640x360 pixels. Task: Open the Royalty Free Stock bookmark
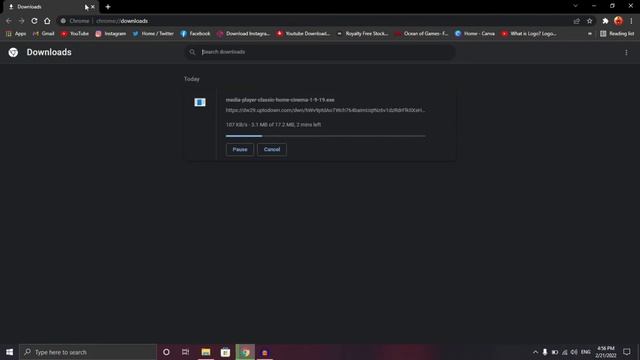[x=362, y=34]
